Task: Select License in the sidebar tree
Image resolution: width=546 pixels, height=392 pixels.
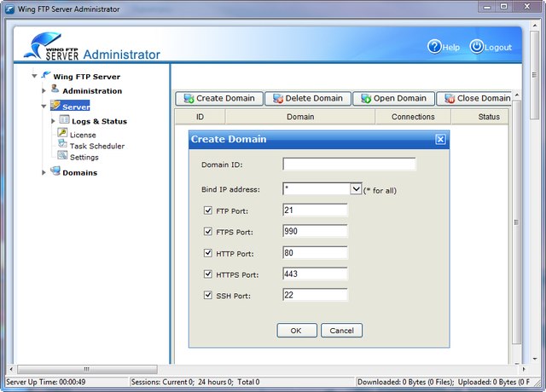Action: [83, 135]
